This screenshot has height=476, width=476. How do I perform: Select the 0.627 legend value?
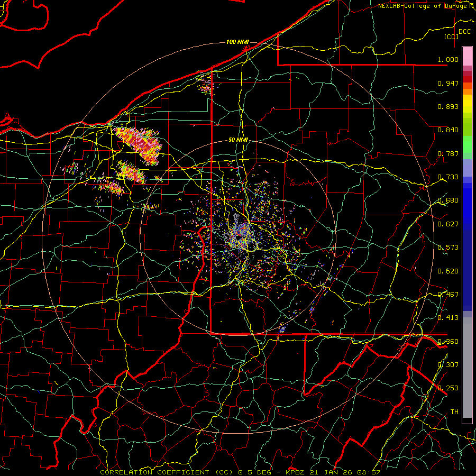(448, 224)
